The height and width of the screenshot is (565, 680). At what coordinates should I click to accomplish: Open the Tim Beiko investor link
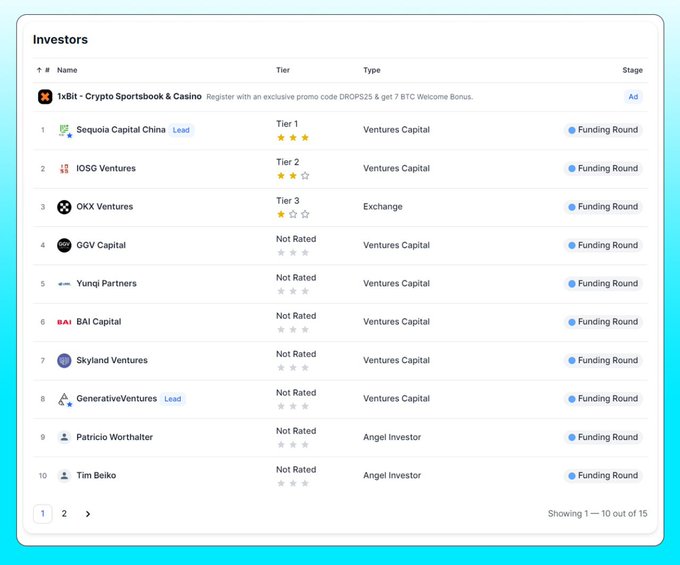[x=96, y=476]
